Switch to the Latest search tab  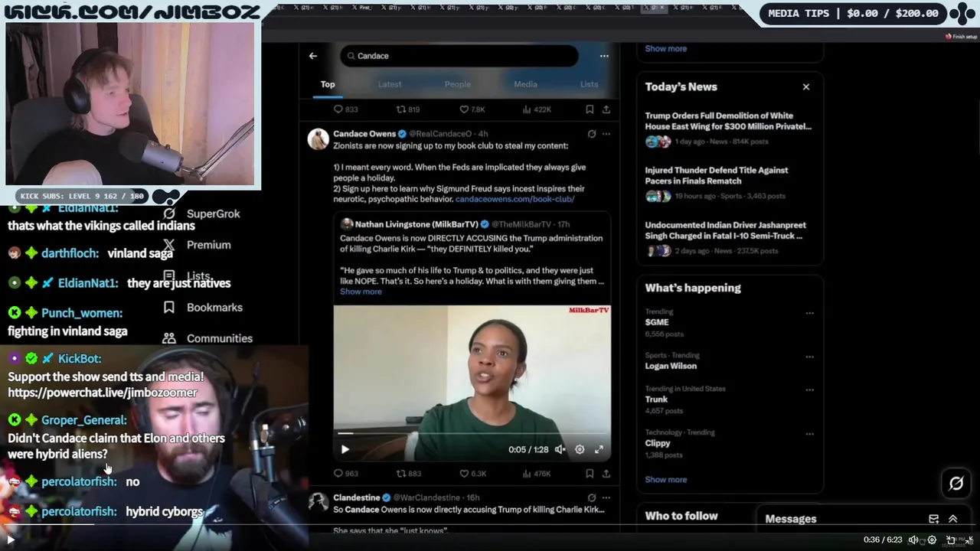tap(389, 84)
